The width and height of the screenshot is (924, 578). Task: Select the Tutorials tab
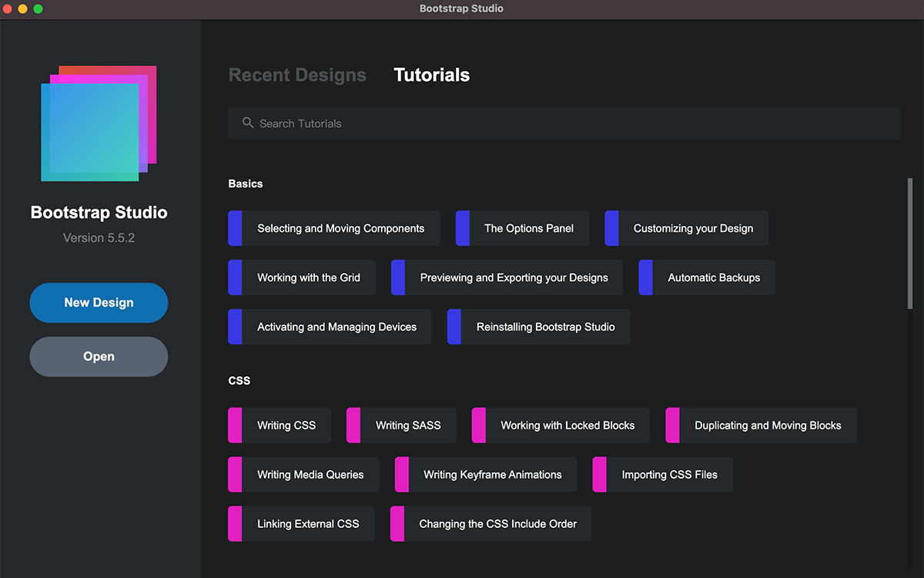[431, 75]
